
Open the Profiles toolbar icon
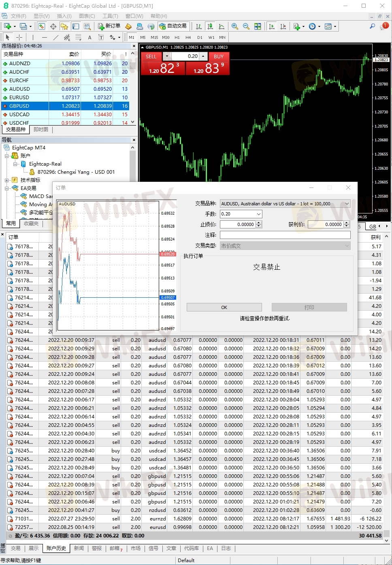point(23,26)
